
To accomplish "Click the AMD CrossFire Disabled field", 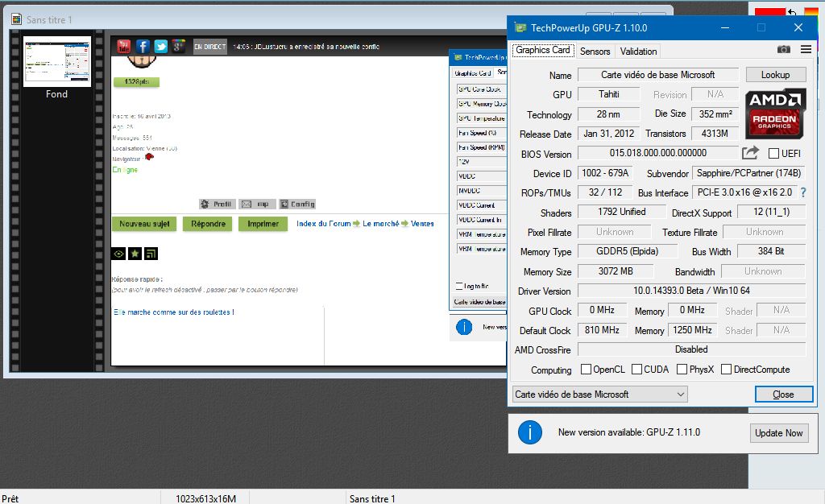I will tap(691, 349).
